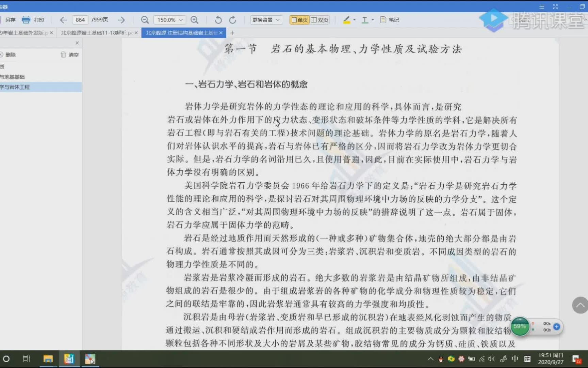
Task: Expand the highlighter color dropdown arrow
Action: pos(355,20)
